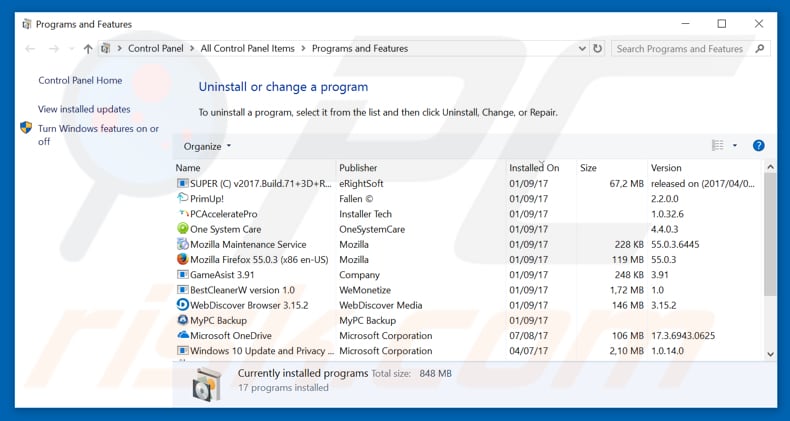
Task: Select version 17.3.6943.0625 cell
Action: point(683,335)
